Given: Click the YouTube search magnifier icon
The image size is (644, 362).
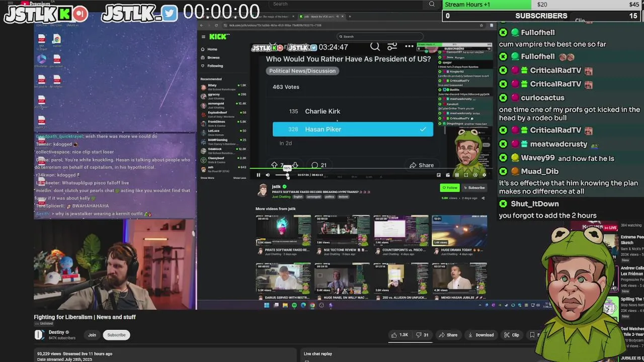Looking at the screenshot, I should 432,4.
